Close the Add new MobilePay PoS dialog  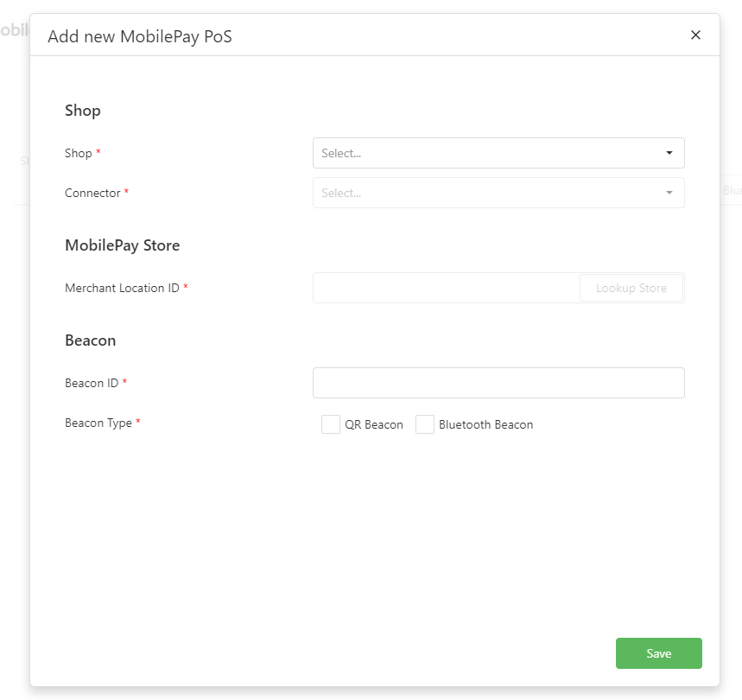[x=695, y=35]
